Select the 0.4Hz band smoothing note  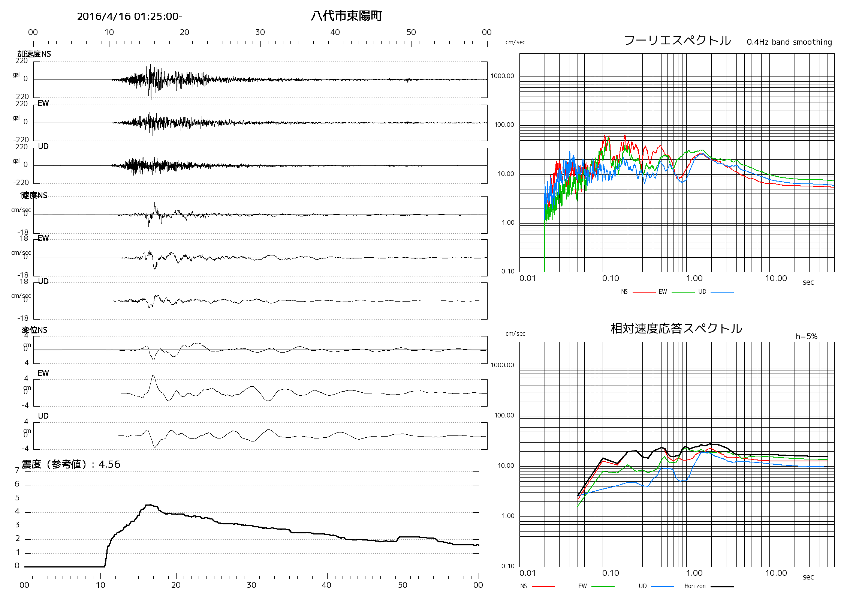pos(789,42)
